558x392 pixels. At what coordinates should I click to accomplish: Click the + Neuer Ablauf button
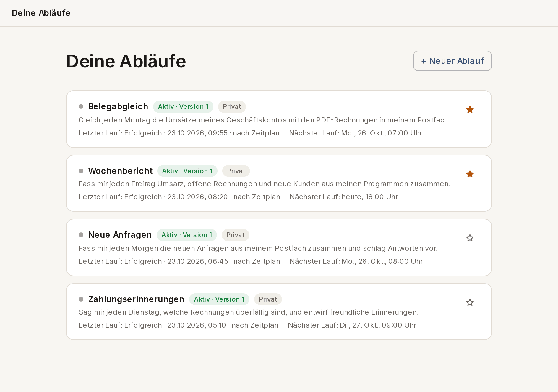click(452, 61)
